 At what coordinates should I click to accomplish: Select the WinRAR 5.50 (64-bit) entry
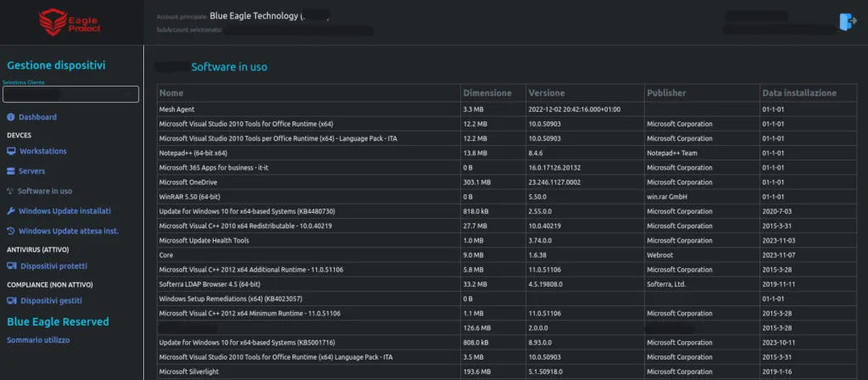click(x=190, y=197)
